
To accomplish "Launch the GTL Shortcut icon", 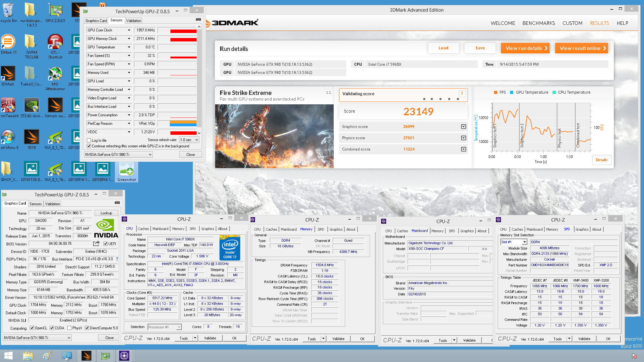I will [x=55, y=46].
